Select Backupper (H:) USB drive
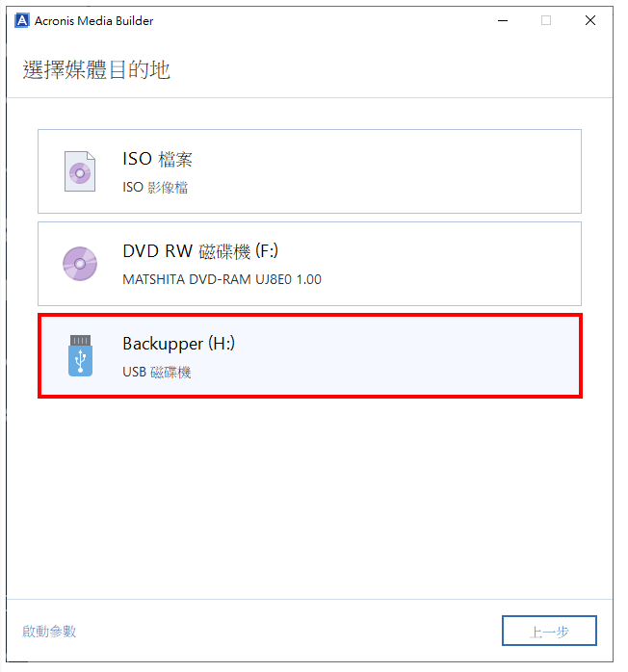Screen dimensions: 628x672 pyautogui.click(x=310, y=355)
